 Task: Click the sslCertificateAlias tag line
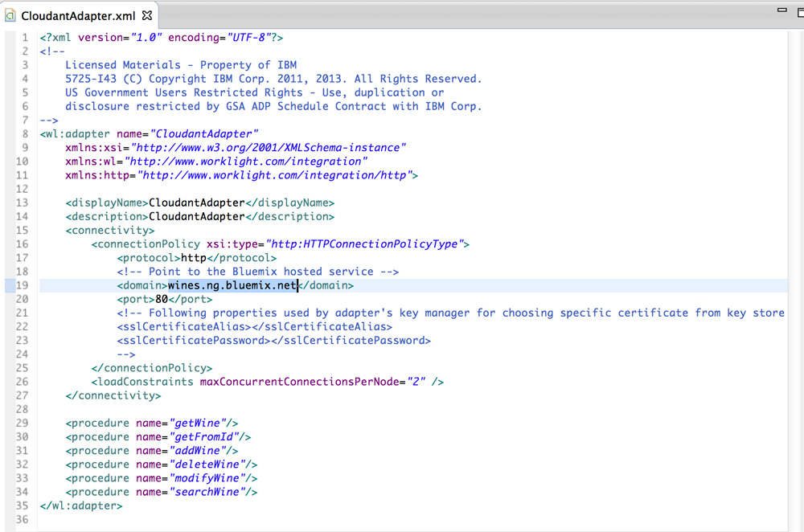pyautogui.click(x=254, y=327)
